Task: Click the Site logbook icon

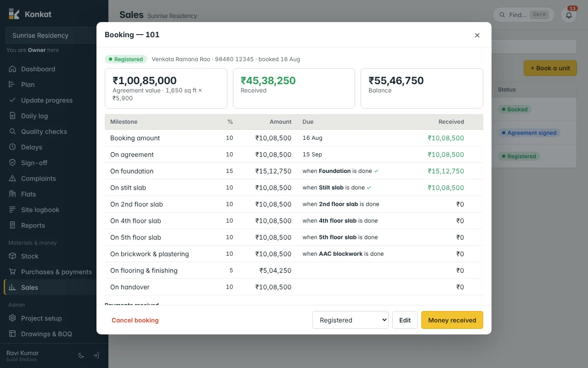Action: coord(12,210)
